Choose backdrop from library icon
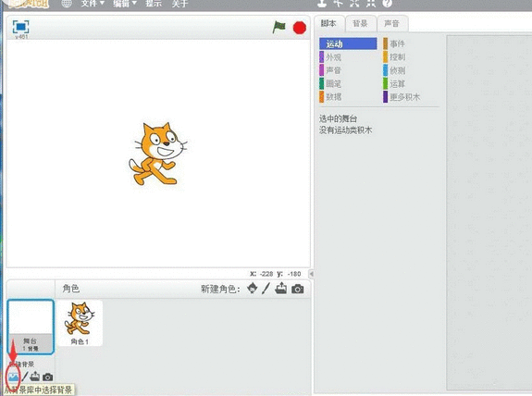The image size is (532, 396). point(14,377)
